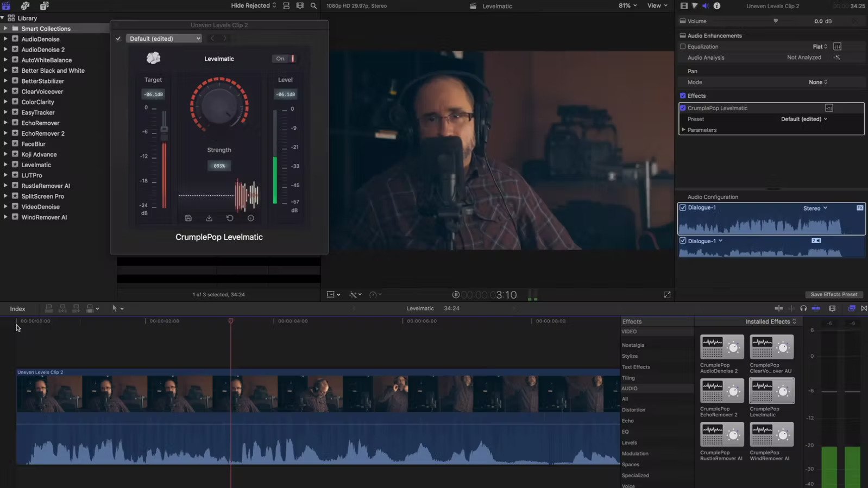Open the Stereo channel configuration dropdown
The width and height of the screenshot is (868, 488).
[x=815, y=208]
